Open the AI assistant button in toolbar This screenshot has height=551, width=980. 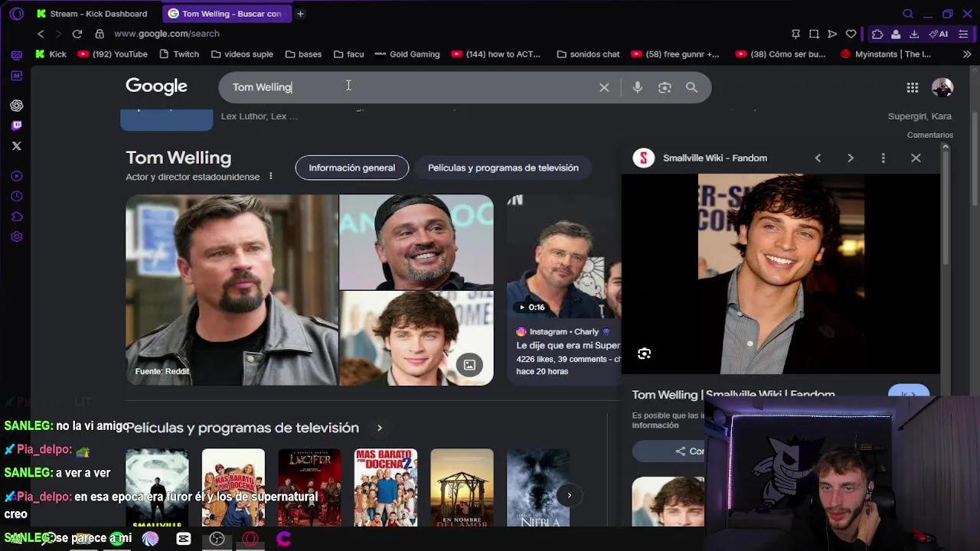939,34
